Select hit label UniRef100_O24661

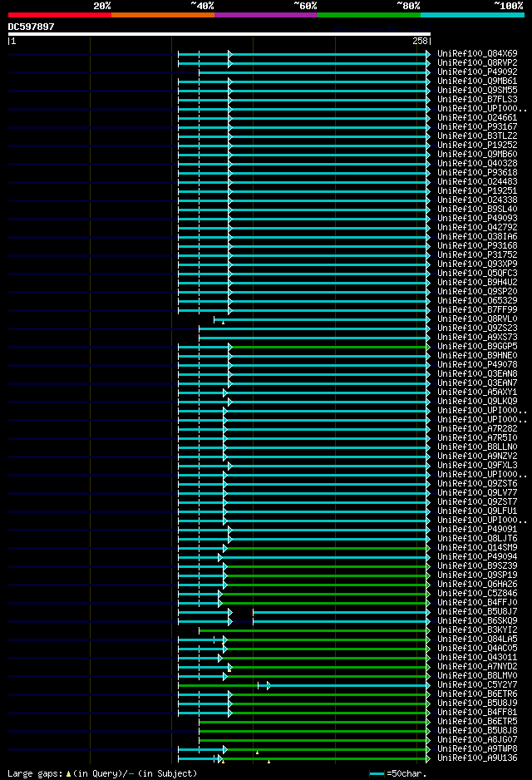(477, 117)
